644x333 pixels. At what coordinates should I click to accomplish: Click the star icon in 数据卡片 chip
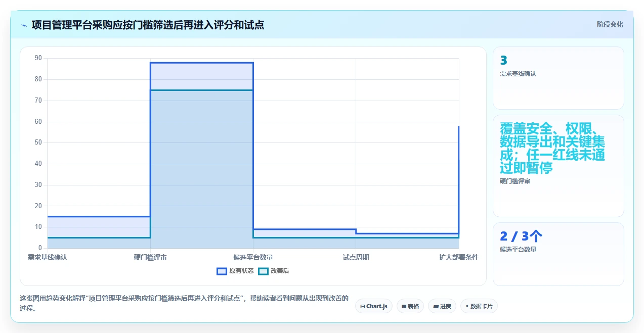coord(467,306)
